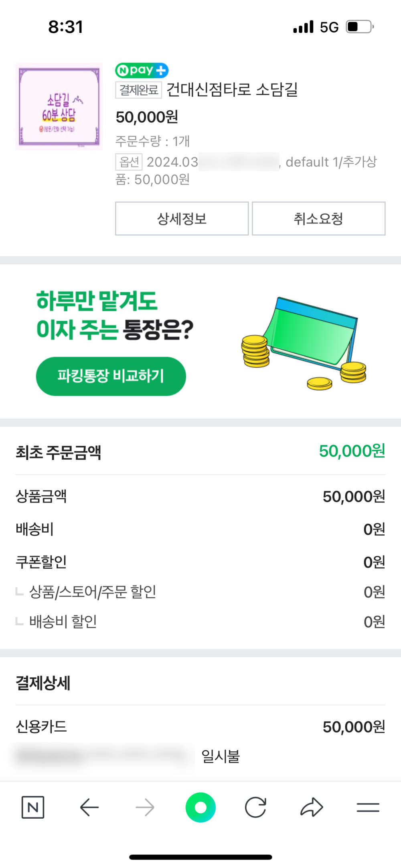This screenshot has height=868, width=401.
Task: Tap the Naver N home icon
Action: 32,807
